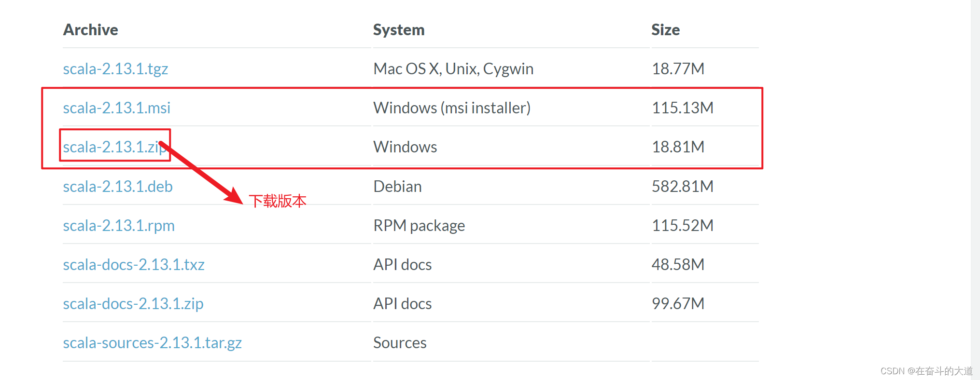Click the vertical scrollbar on the right edge
980x380 pixels.
(975, 190)
